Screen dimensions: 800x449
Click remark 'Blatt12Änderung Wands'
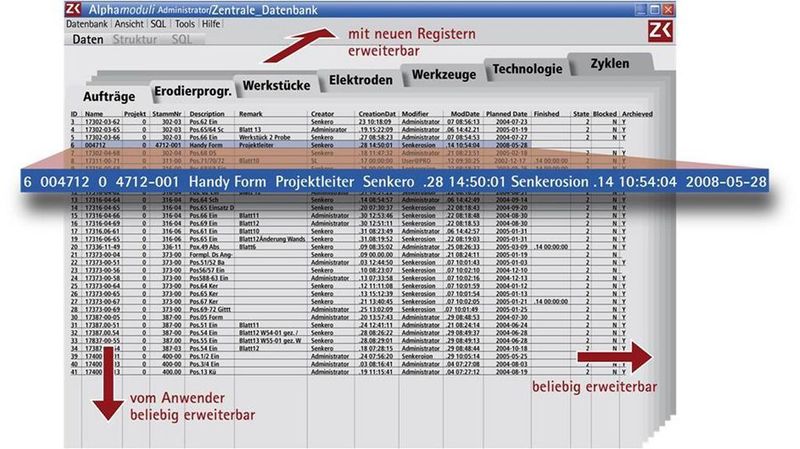point(272,239)
